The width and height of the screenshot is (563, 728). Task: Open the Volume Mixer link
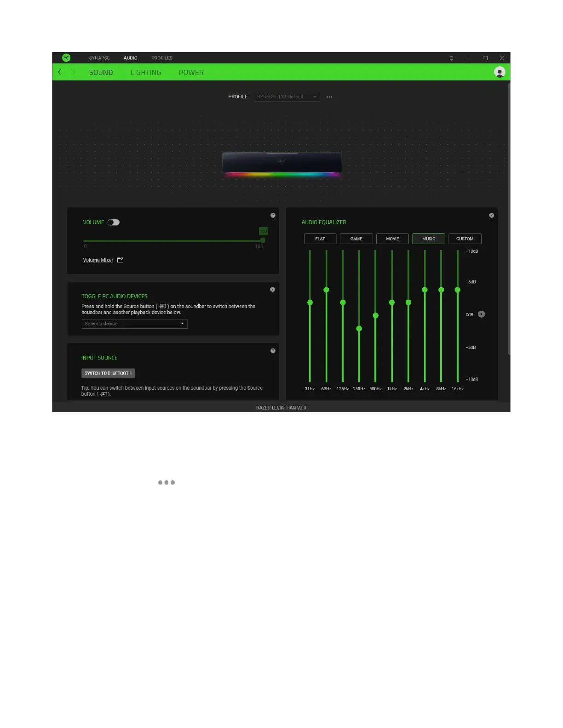click(x=98, y=260)
